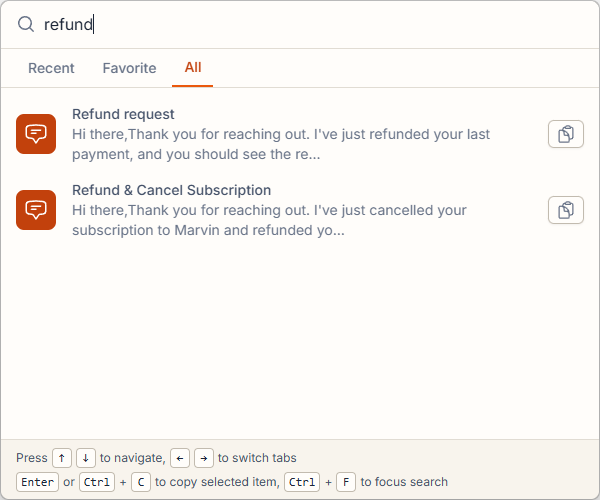The height and width of the screenshot is (500, 600).
Task: Click the "cancelled your subscription to Marvin" preview
Action: pos(269,220)
